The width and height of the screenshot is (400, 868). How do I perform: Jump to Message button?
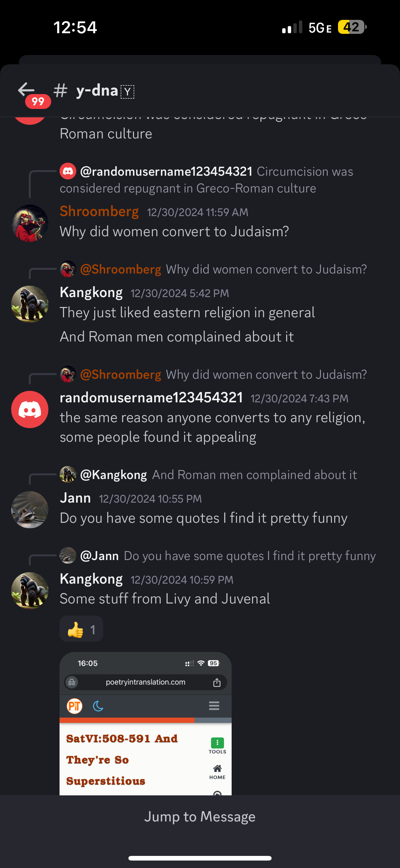pos(200,816)
